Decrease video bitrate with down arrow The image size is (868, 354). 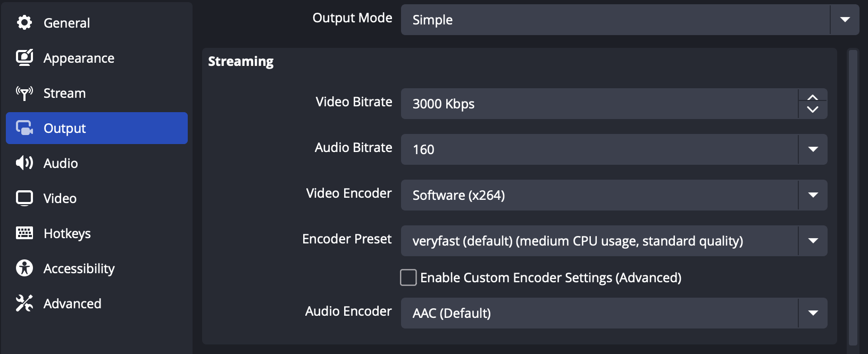[813, 110]
